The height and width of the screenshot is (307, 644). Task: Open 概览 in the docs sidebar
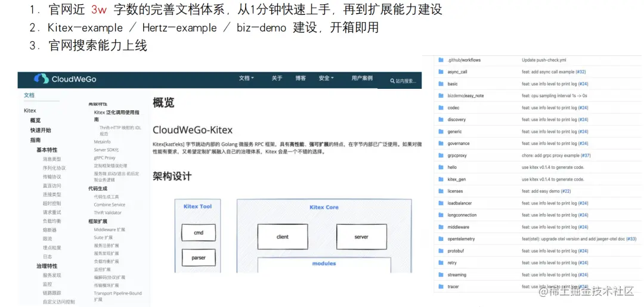click(35, 120)
